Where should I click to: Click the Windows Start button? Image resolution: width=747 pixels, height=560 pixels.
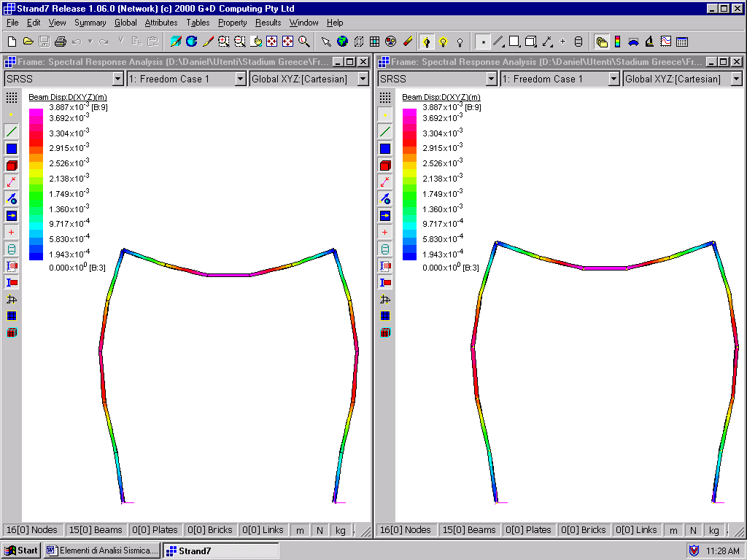[21, 551]
